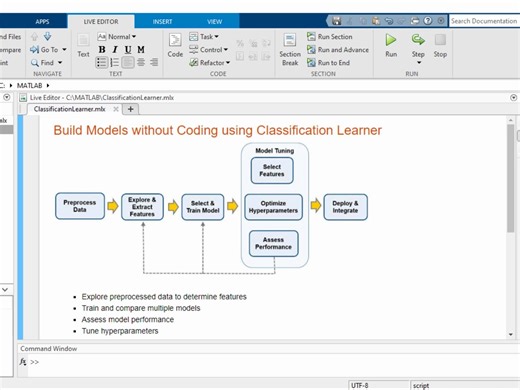Switch to the APPS tab
520x390 pixels.
(x=42, y=22)
